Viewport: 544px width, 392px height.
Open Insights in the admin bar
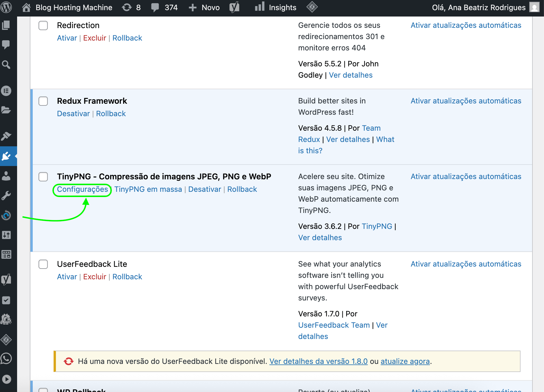coord(276,8)
